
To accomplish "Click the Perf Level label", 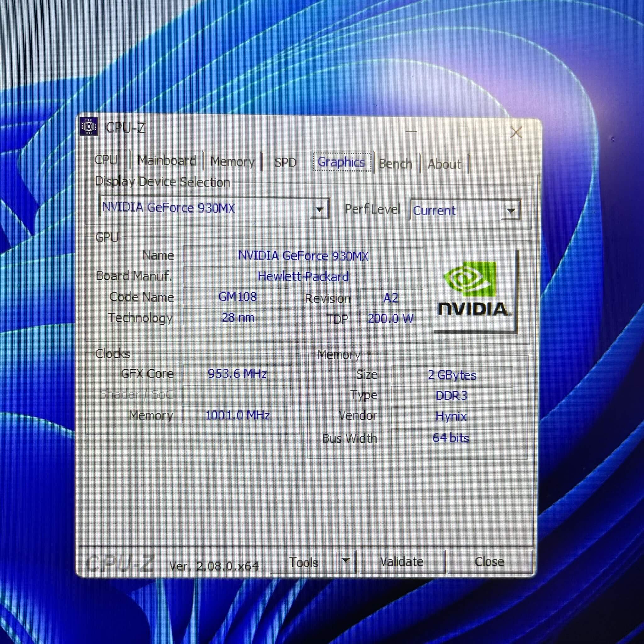I will (x=372, y=209).
